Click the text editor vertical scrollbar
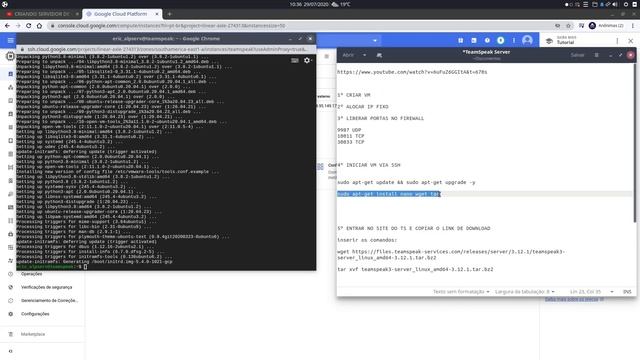Screen dimensions: 640x360 pyautogui.click(x=634, y=143)
